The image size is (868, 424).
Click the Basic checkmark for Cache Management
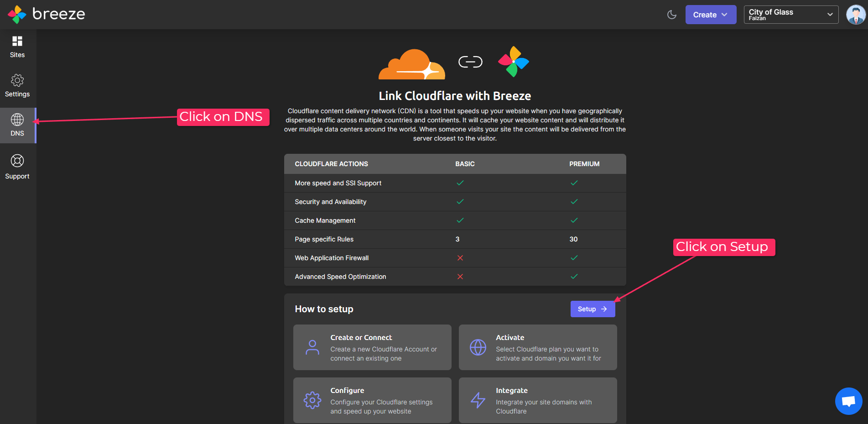(460, 220)
